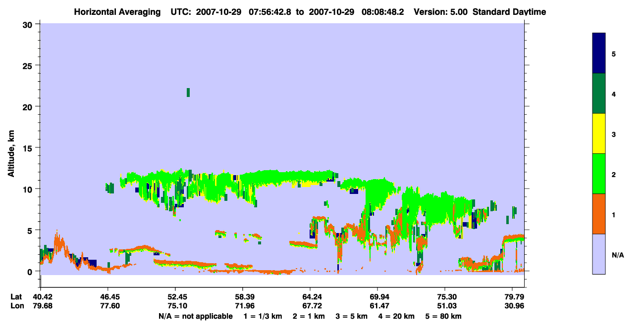The width and height of the screenshot is (644, 330).
Task: Click the yellow legend swatch for 3
Action: [x=599, y=134]
